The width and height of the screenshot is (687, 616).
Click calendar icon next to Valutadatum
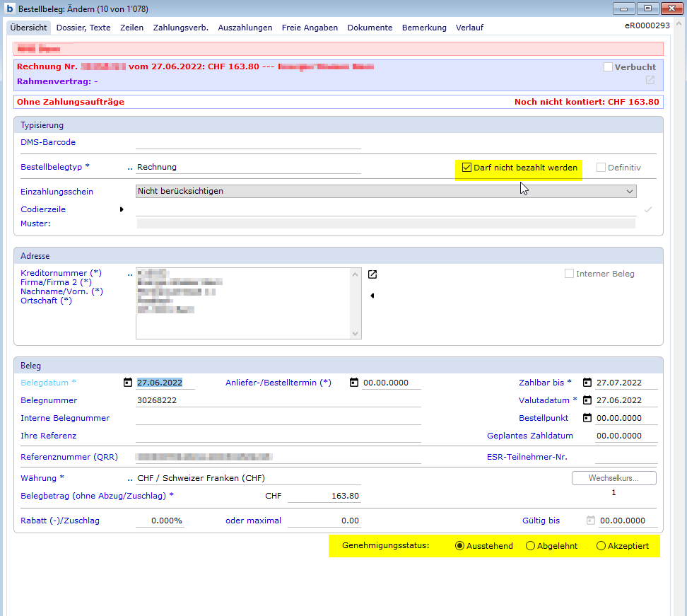click(x=587, y=400)
